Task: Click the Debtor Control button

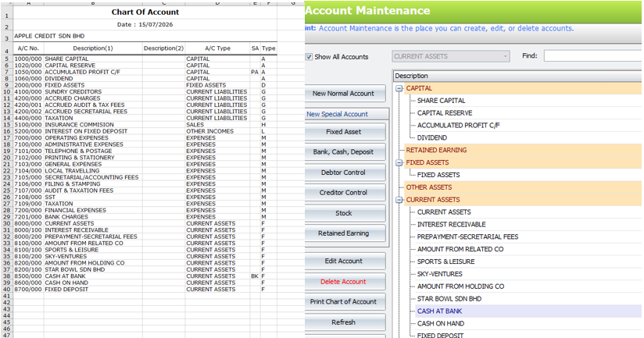Action: 343,173
